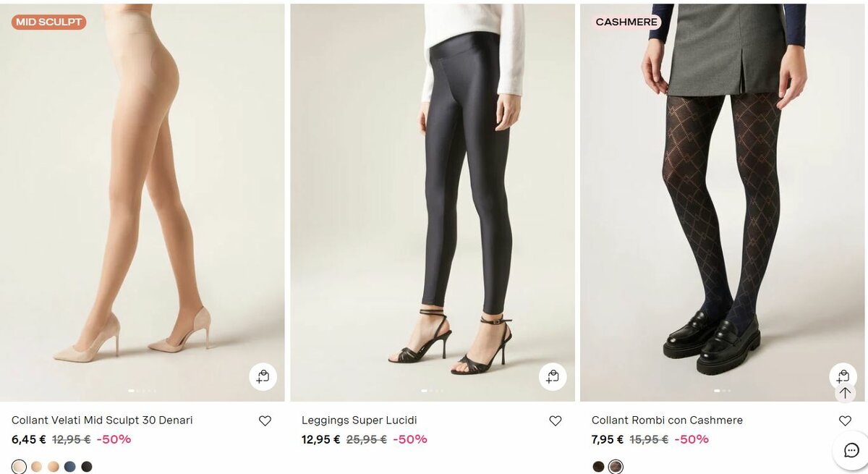Image resolution: width=868 pixels, height=474 pixels.
Task: Choose the outlined brown Collant Rombi swatch
Action: (x=616, y=467)
